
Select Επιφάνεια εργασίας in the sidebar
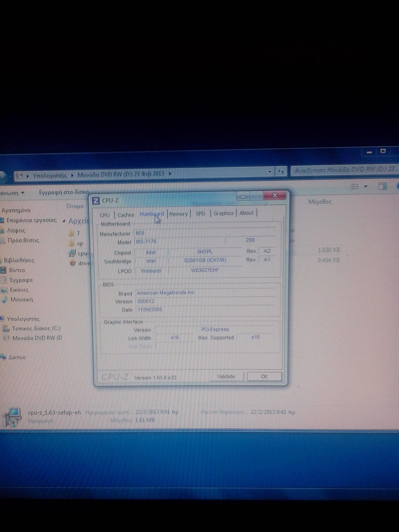[x=31, y=220]
